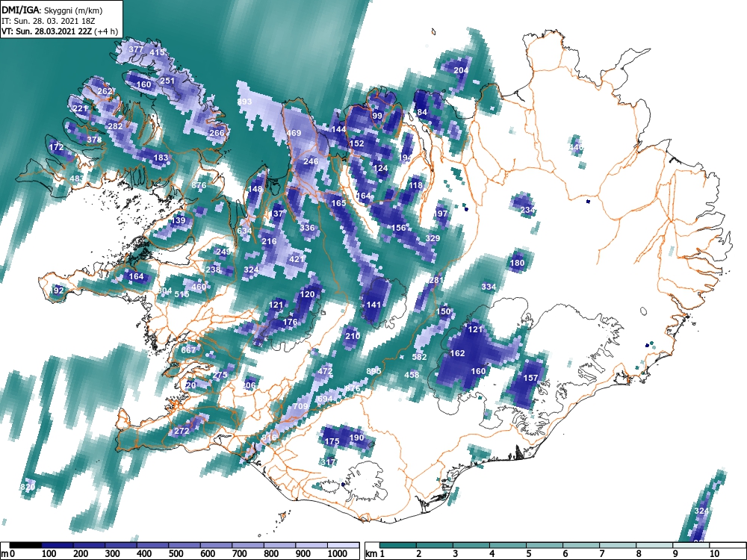Select the 893 visibility label offshore
The width and height of the screenshot is (747, 560).
(244, 102)
